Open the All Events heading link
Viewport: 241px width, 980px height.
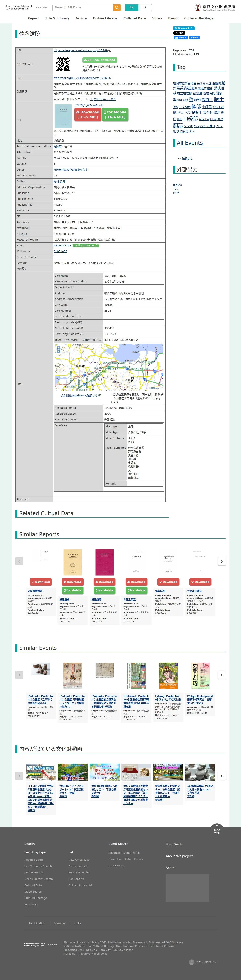click(190, 143)
